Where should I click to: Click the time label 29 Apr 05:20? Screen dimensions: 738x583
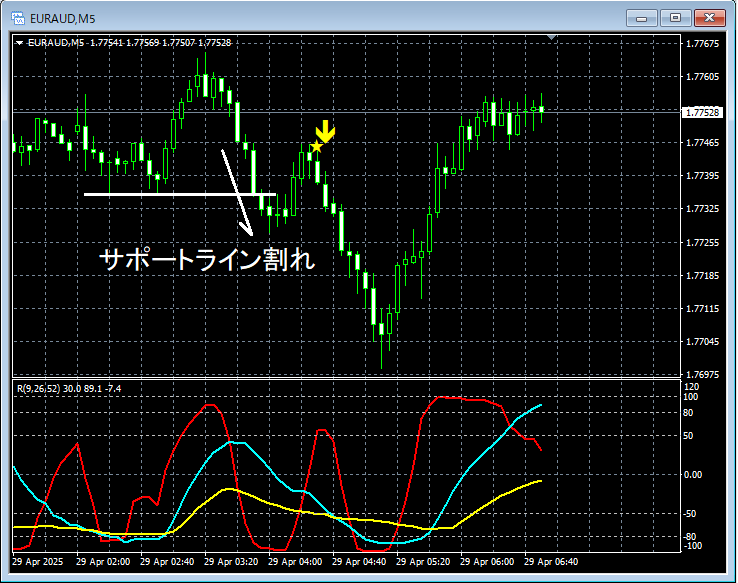(x=423, y=562)
